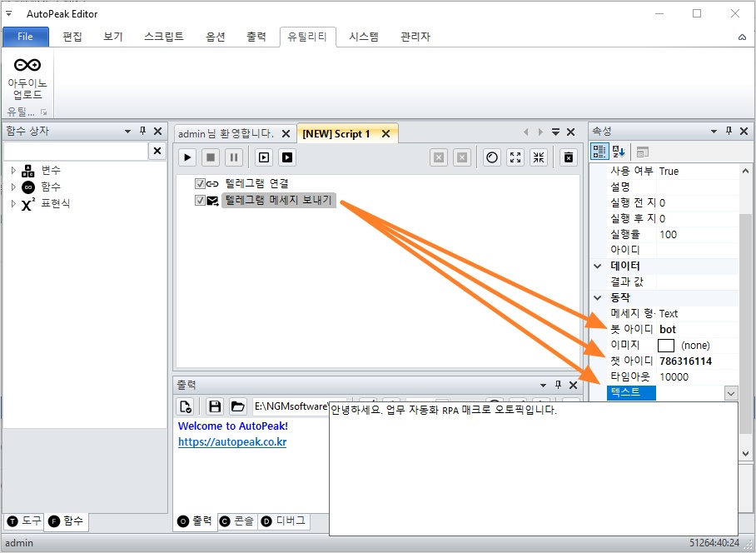756x553 pixels.
Task: Select the 텔레그램 메세지 보내기 script step
Action: click(x=279, y=200)
